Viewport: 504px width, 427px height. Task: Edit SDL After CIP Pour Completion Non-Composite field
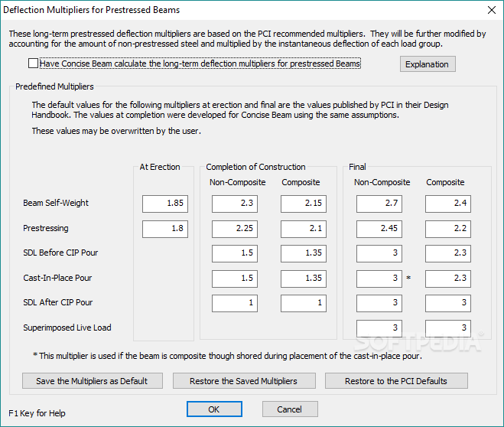(x=235, y=303)
